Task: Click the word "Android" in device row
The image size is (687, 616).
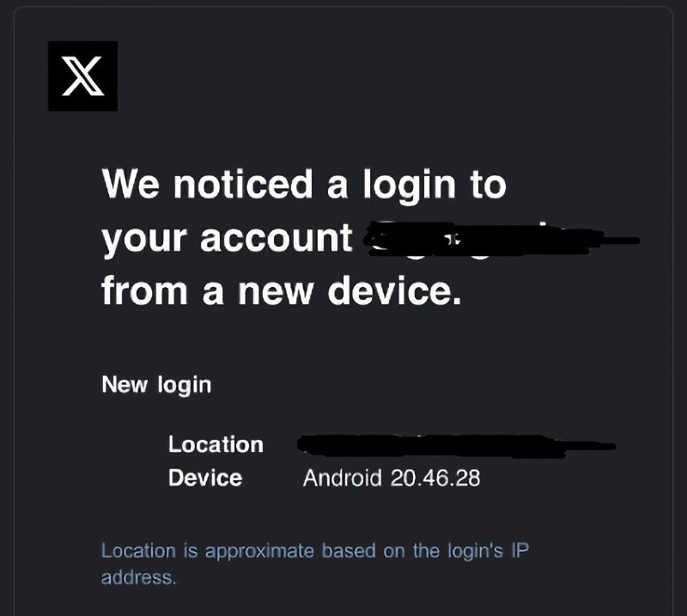Action: click(x=342, y=478)
